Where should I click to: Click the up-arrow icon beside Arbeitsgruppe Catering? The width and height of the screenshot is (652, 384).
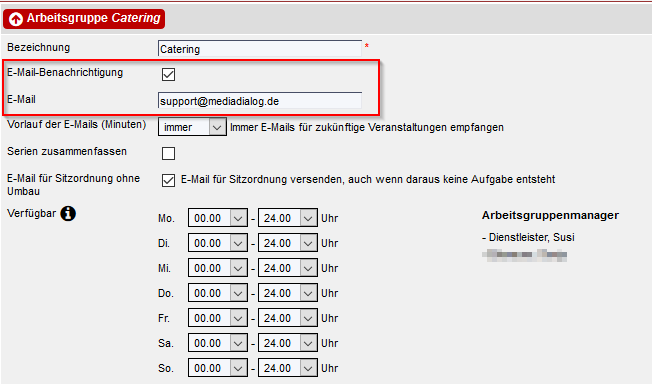pos(16,19)
